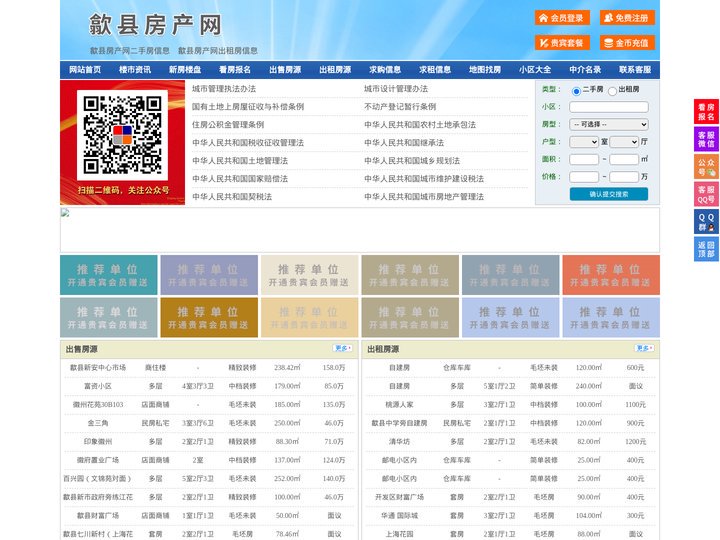
Task: Click the 看房报名 floating side icon
Action: (x=706, y=112)
